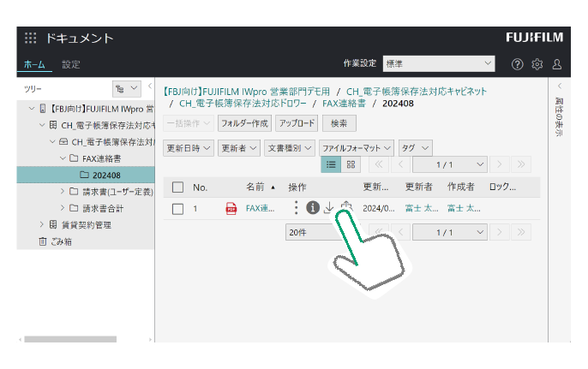Open the FAX連... document name link

tap(260, 208)
